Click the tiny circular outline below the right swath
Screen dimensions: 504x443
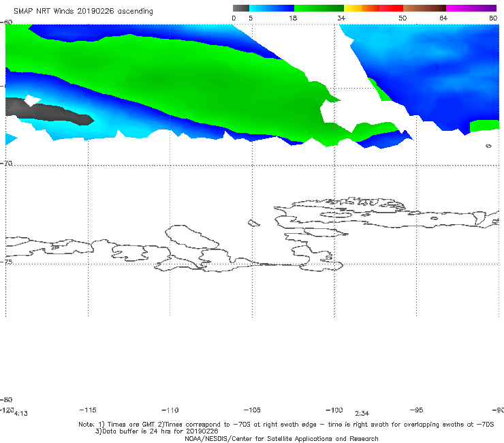pyautogui.click(x=488, y=146)
